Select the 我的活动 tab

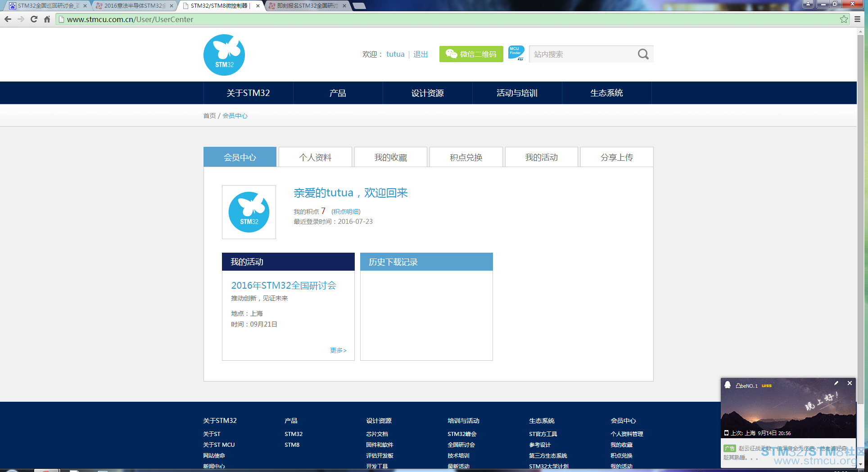542,157
